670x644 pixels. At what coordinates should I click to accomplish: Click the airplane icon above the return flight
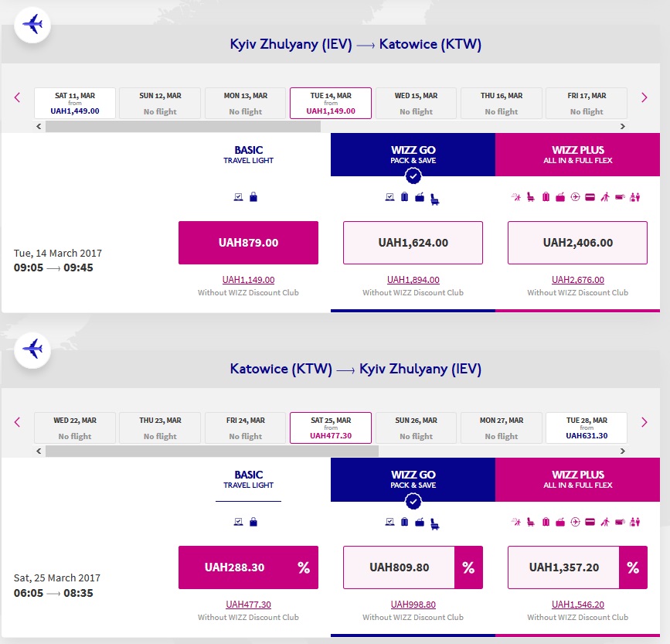(33, 349)
